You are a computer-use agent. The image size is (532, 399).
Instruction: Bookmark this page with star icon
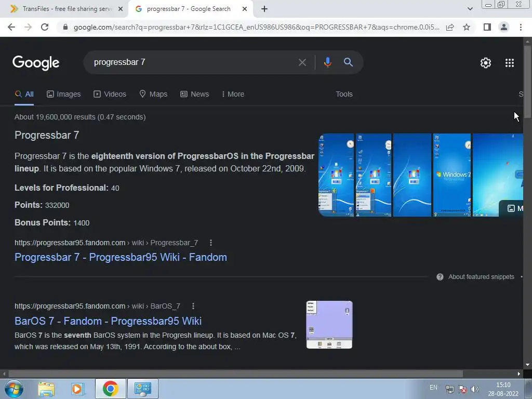pyautogui.click(x=467, y=27)
